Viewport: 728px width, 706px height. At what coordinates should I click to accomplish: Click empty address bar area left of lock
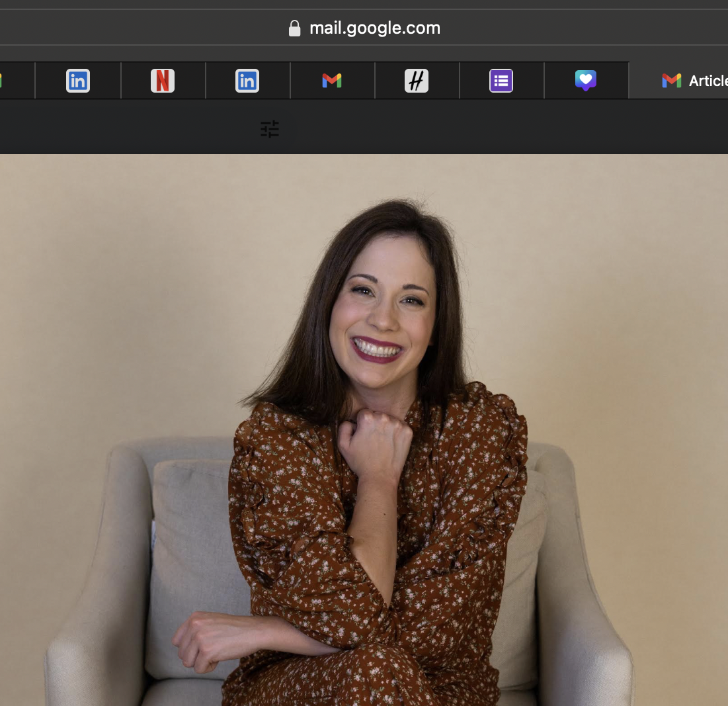(132, 28)
